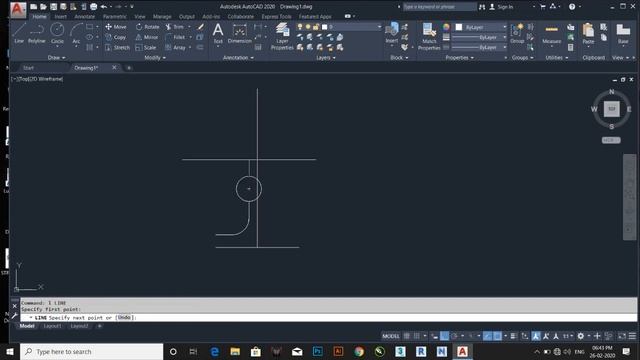Expand the Utilities panel
Image resolution: width=640 pixels, height=360 pixels.
click(557, 58)
